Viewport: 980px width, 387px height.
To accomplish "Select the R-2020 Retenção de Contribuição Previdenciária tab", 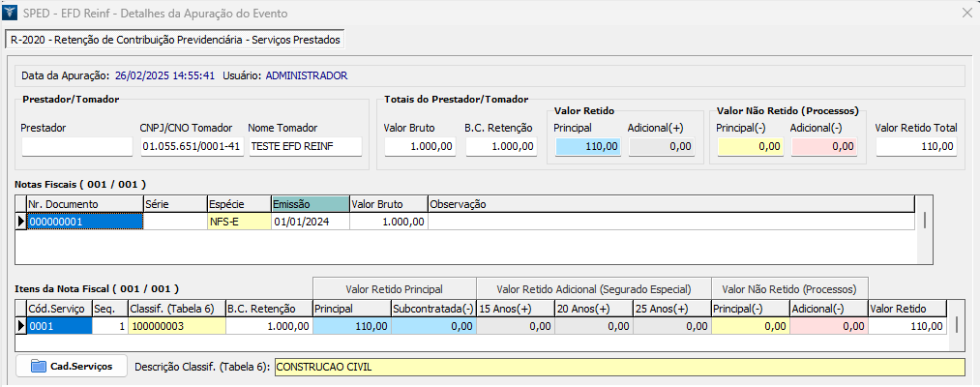I will point(175,41).
